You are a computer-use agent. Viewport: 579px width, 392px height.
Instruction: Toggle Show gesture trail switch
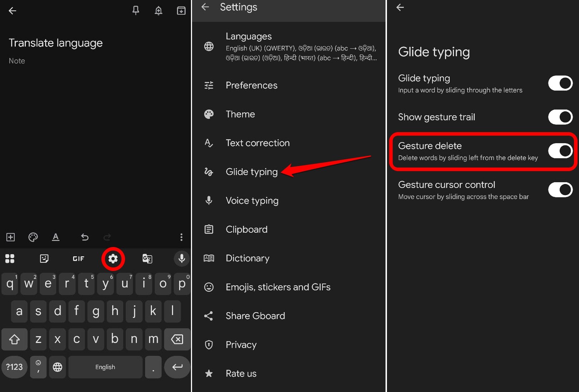click(560, 117)
